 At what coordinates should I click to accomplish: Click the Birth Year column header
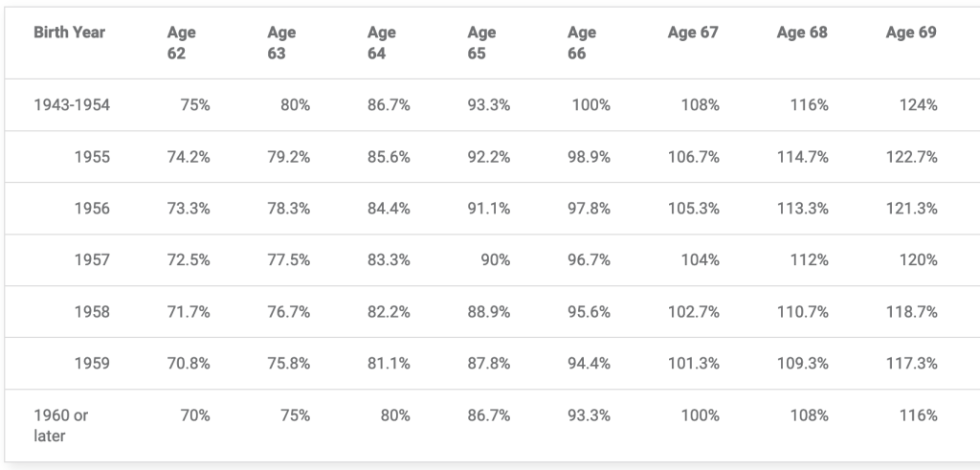click(x=69, y=33)
